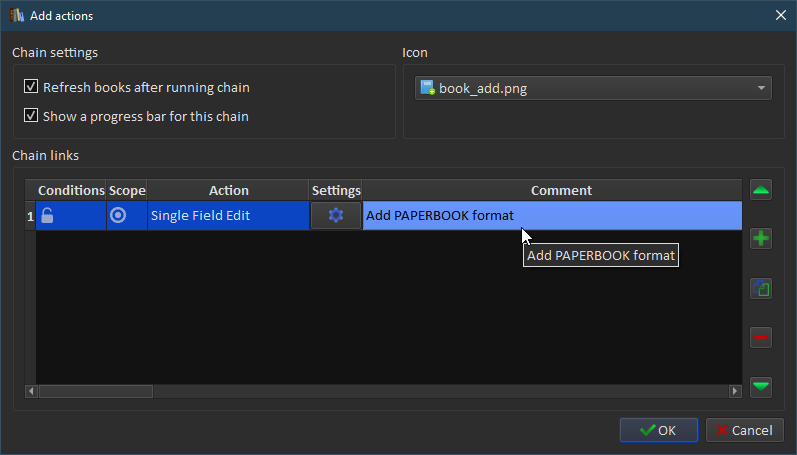Viewport: 797px width, 455px height.
Task: Move chain link down with green arrow
Action: pos(760,387)
